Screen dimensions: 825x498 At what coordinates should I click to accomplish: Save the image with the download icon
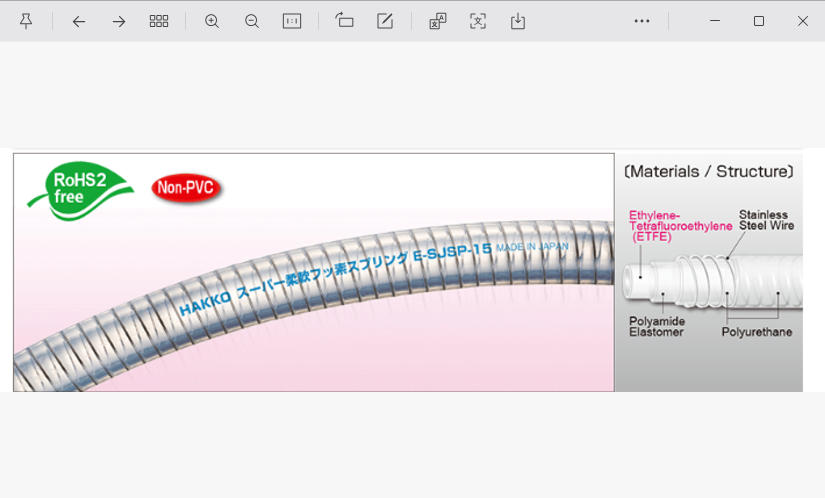click(x=518, y=21)
